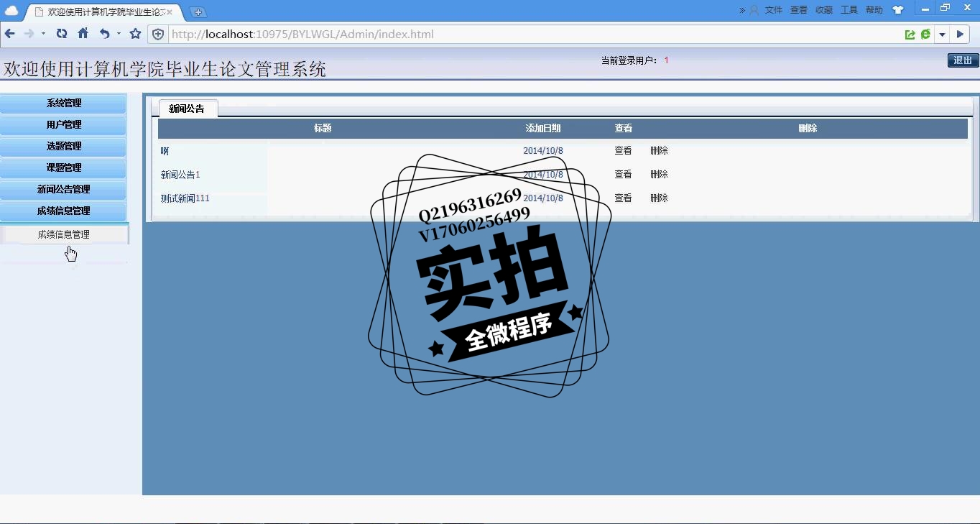Screen dimensions: 980x524
Task: Click the news title 啊
Action: pos(165,151)
